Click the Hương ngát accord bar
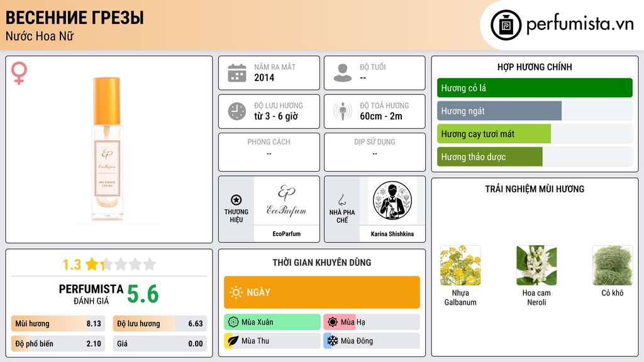Viewport: 644px width, 362px height. point(535,111)
